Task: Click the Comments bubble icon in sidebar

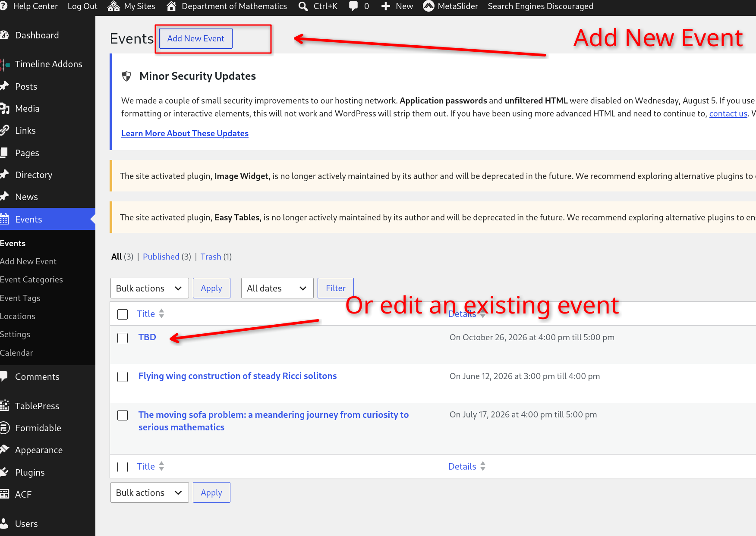Action: pyautogui.click(x=4, y=376)
